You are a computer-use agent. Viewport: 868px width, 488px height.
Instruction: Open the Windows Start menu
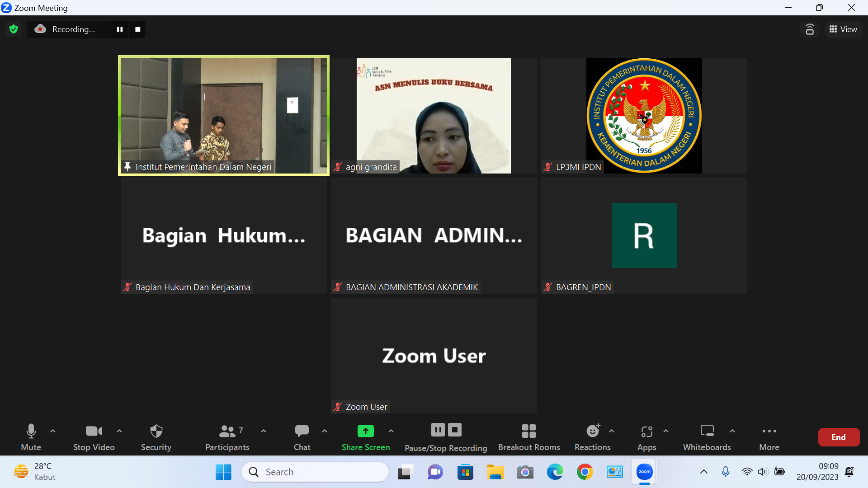(223, 472)
